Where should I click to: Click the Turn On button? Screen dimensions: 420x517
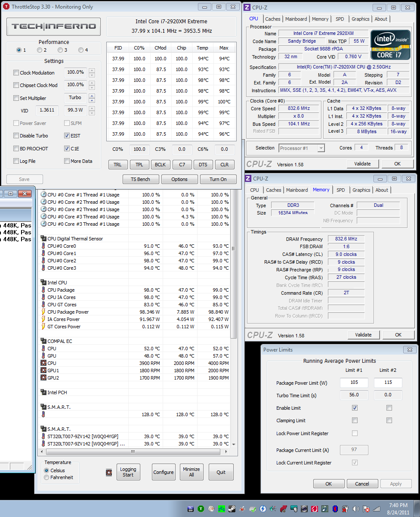pos(218,179)
